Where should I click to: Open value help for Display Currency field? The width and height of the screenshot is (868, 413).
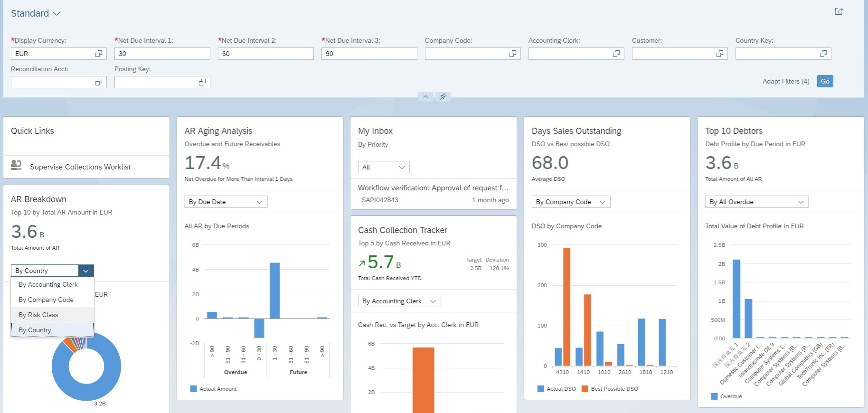coord(99,54)
